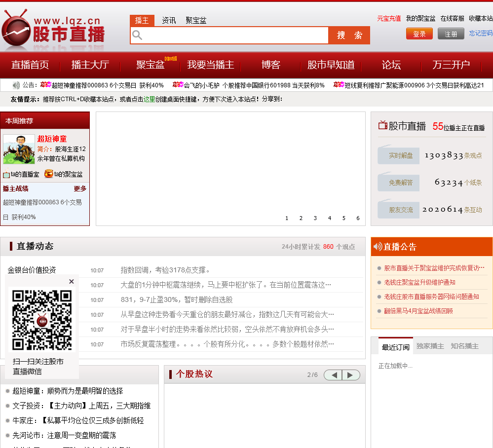Open post 831,9-7止盈30%

177,299
